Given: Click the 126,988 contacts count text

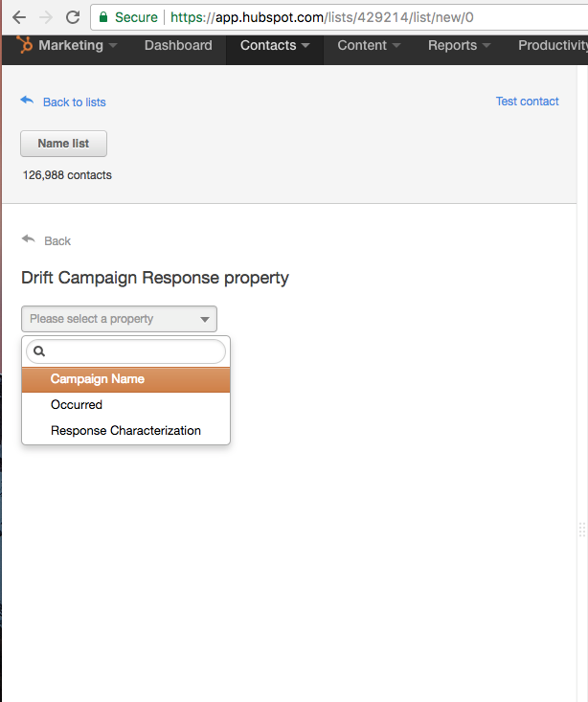Looking at the screenshot, I should click(67, 175).
